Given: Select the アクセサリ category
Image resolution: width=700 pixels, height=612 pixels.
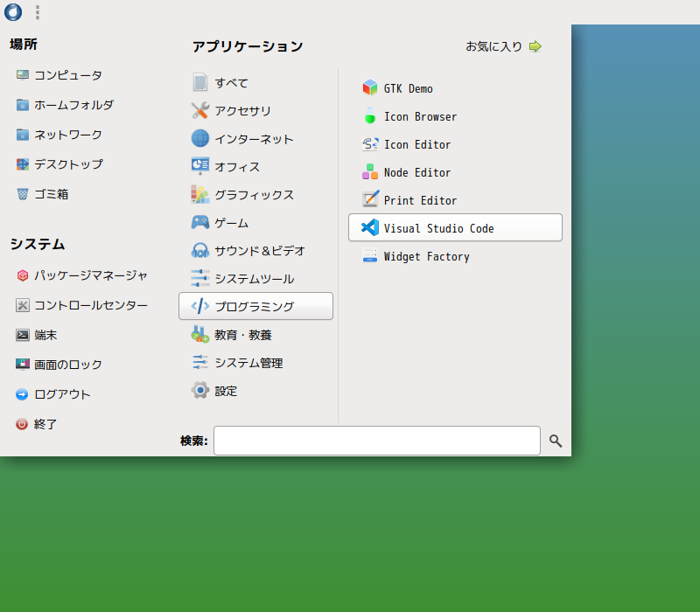Looking at the screenshot, I should click(255, 111).
